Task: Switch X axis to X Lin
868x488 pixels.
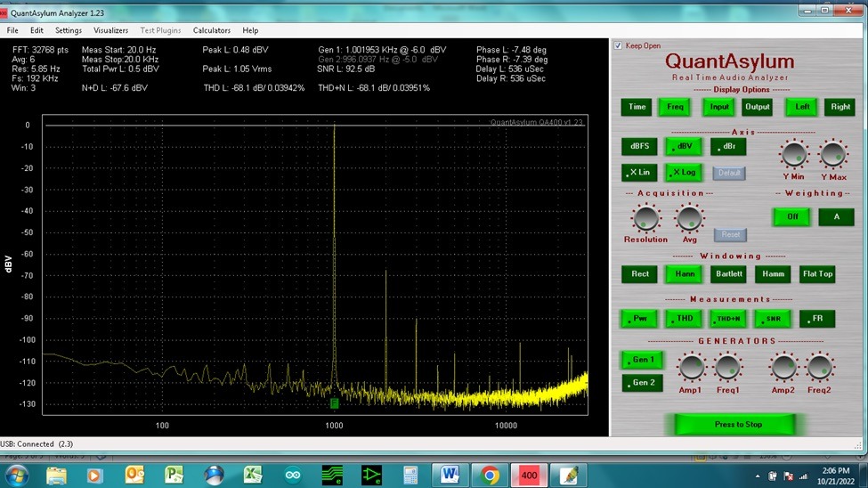Action: [x=639, y=172]
